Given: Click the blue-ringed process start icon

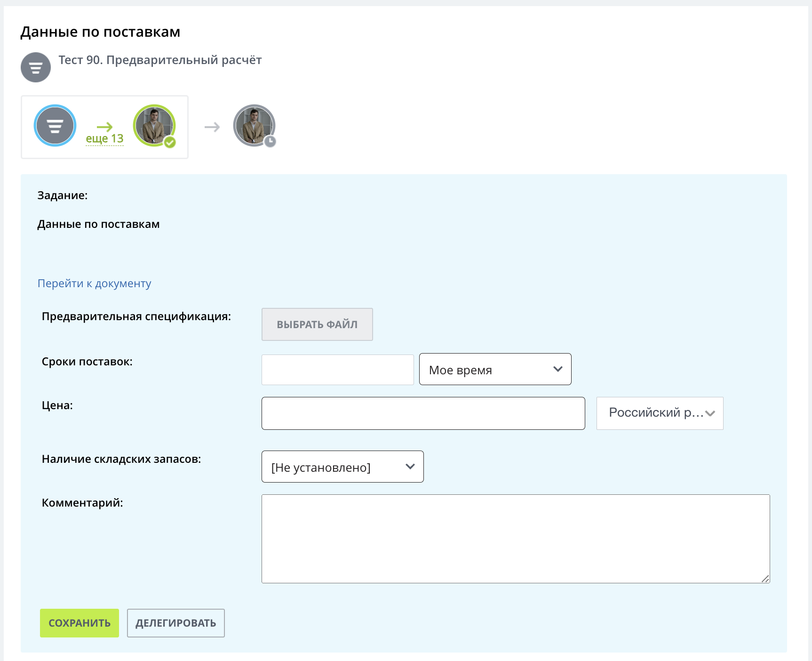Looking at the screenshot, I should (55, 126).
